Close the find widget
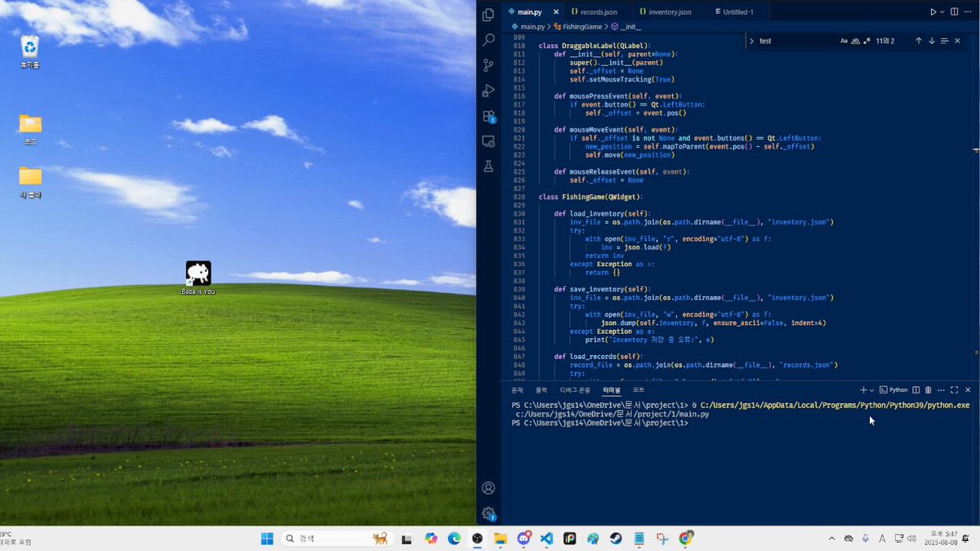This screenshot has width=980, height=551. (958, 41)
